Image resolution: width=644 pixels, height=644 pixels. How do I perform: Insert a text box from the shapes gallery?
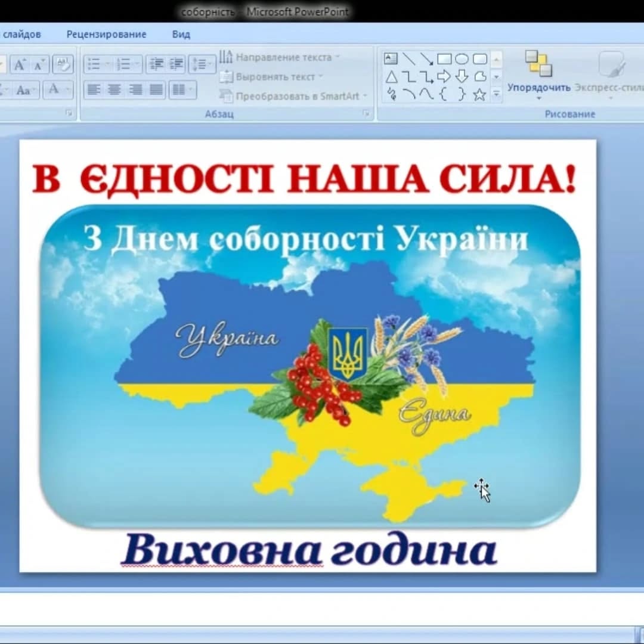(x=391, y=58)
